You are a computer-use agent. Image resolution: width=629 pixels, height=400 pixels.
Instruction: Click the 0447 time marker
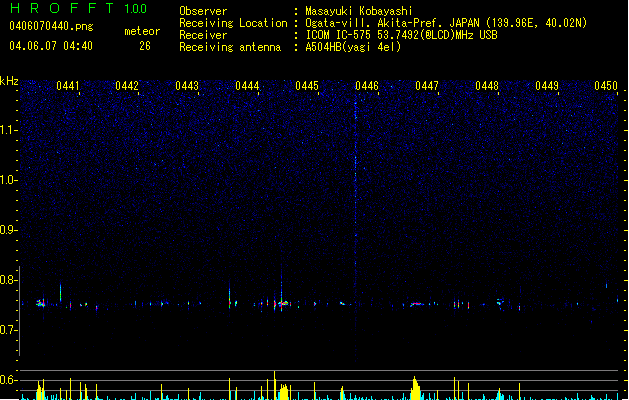click(x=427, y=86)
